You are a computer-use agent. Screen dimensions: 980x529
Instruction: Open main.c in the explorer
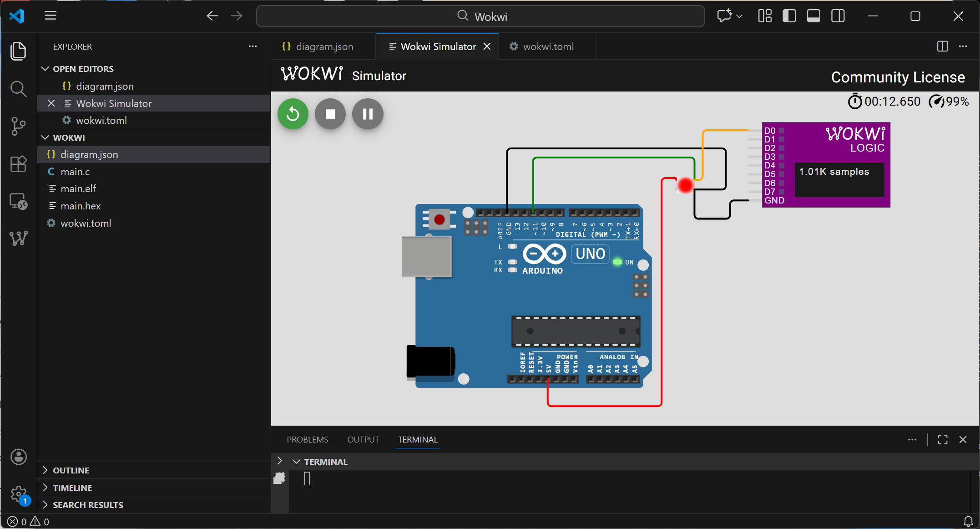pyautogui.click(x=75, y=172)
